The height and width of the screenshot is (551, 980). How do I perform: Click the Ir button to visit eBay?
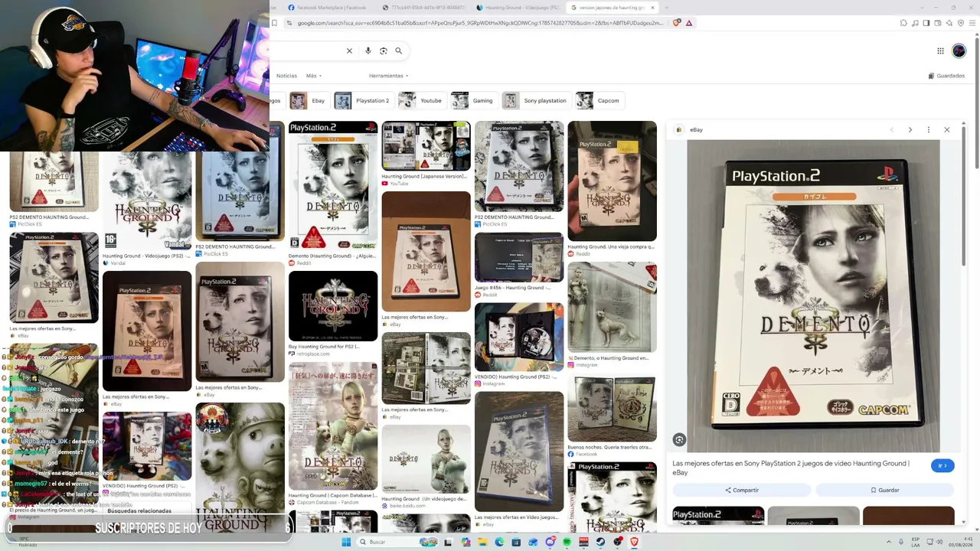coord(942,465)
